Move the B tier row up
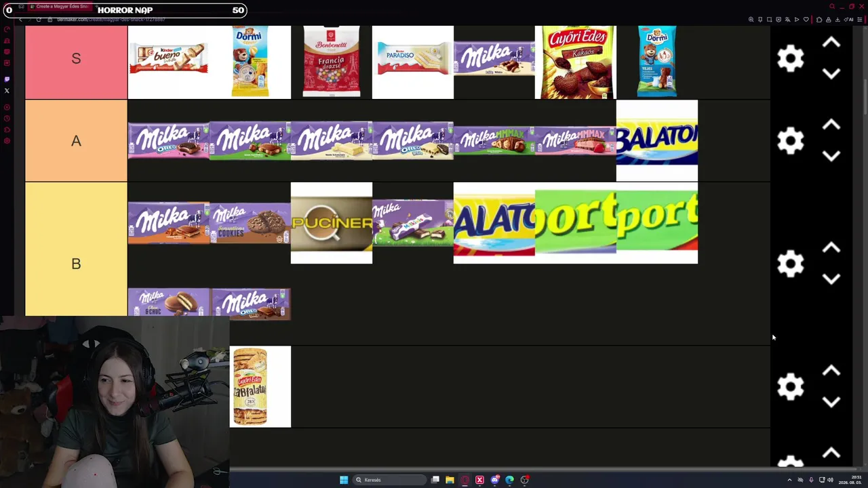868x488 pixels. tap(831, 248)
